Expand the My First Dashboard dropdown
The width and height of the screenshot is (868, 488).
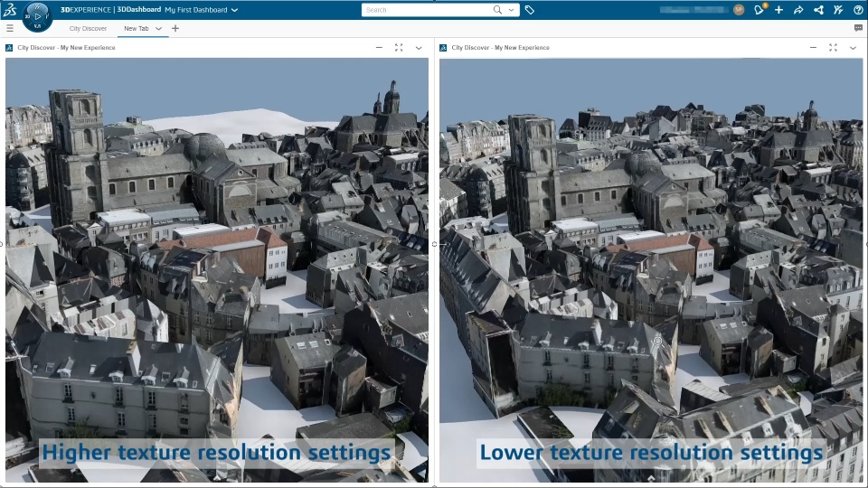point(235,10)
